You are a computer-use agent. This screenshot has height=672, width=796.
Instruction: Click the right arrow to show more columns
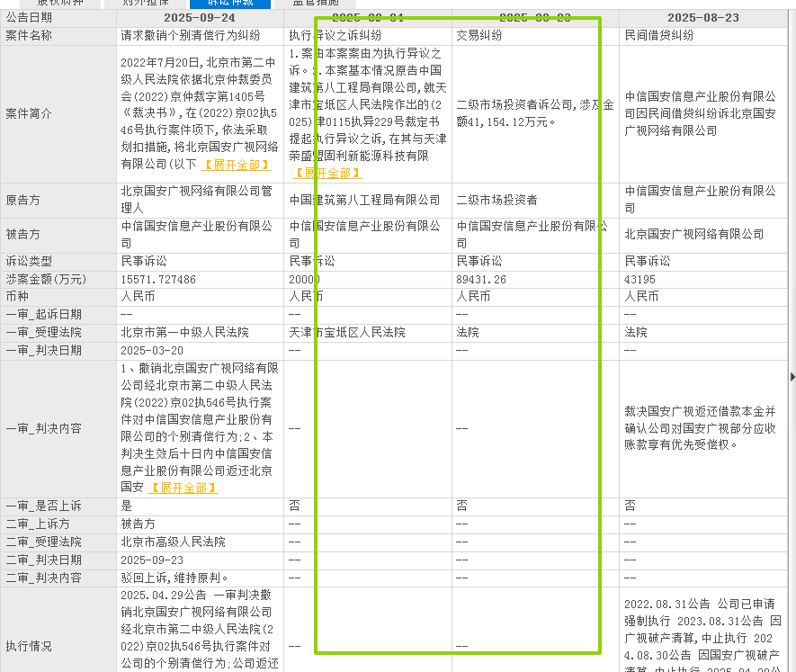point(792,377)
